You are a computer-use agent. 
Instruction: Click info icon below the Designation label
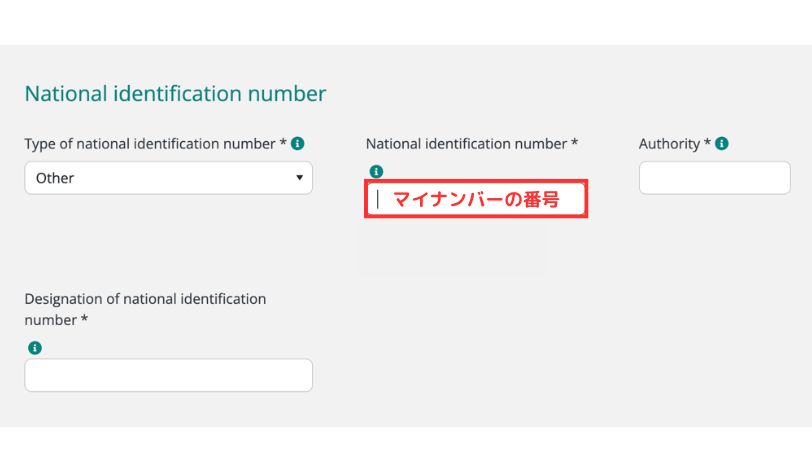pos(35,348)
